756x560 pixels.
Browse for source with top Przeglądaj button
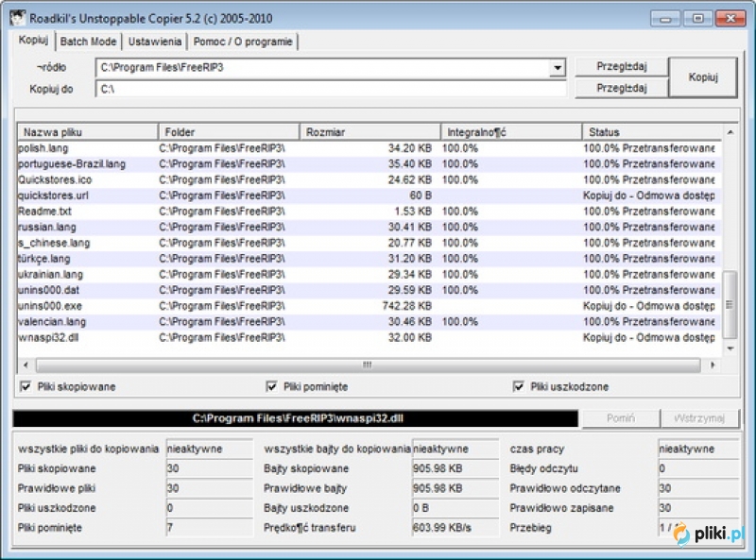click(x=622, y=66)
